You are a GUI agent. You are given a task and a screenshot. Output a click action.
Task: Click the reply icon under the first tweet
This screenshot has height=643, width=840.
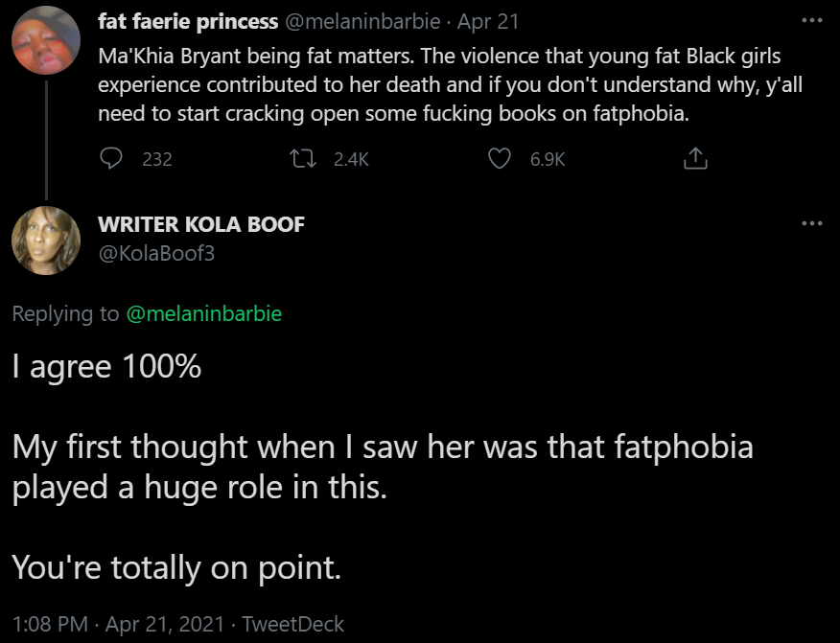[x=111, y=158]
